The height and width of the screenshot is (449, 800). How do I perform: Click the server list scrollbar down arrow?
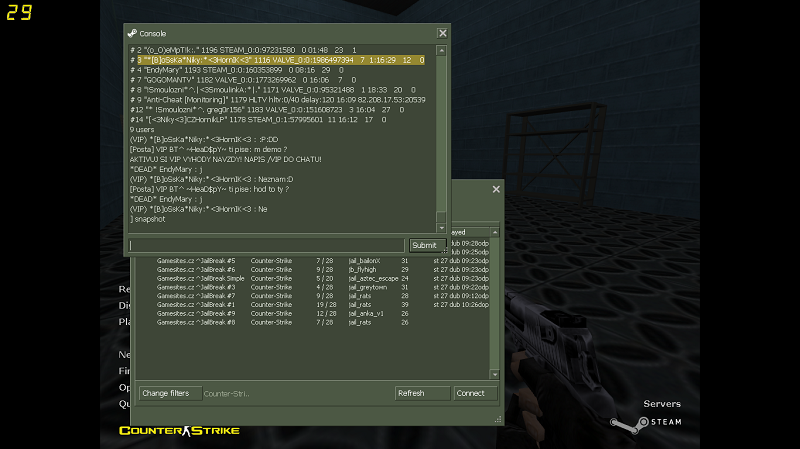pyautogui.click(x=494, y=375)
